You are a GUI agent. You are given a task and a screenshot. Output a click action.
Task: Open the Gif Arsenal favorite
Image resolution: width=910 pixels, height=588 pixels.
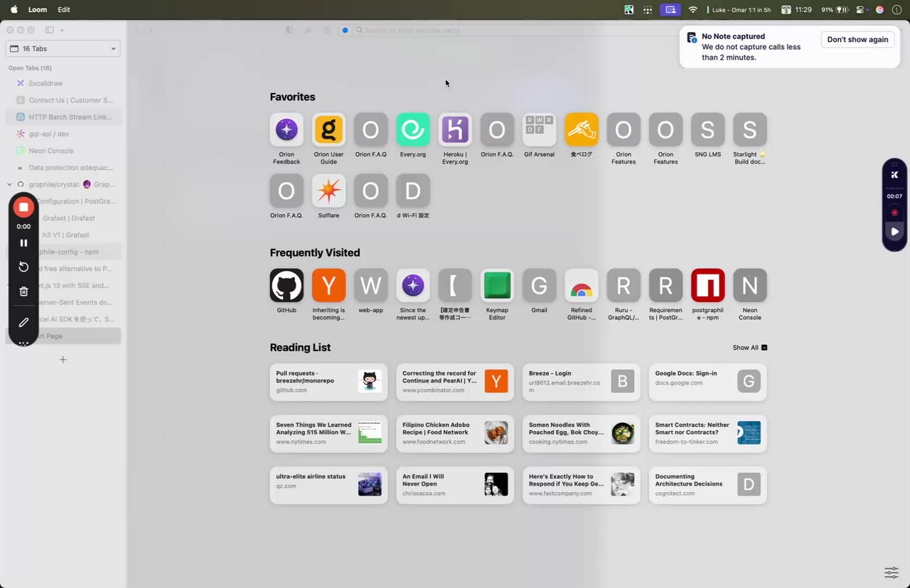tap(539, 136)
